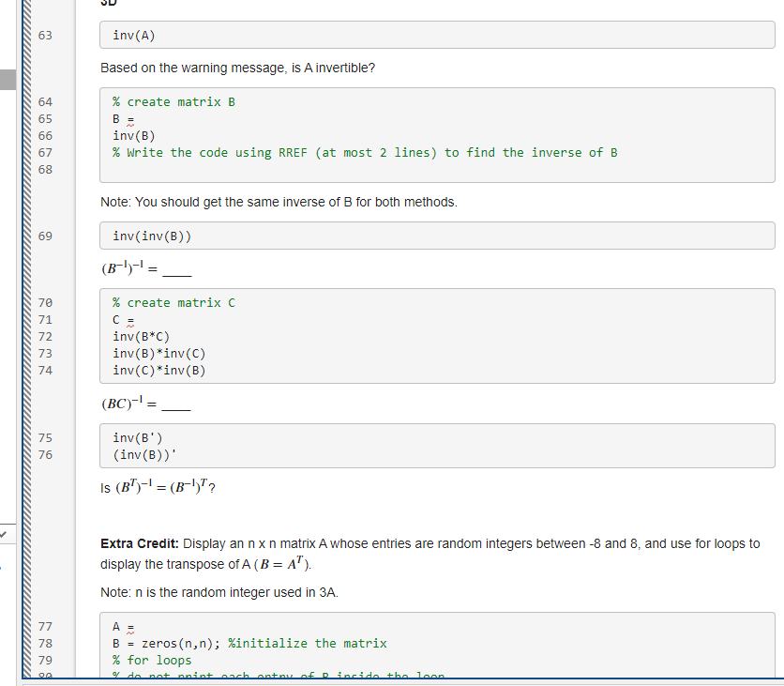This screenshot has height=686, width=784.
Task: Select line number 63 in the gutter
Action: point(45,35)
